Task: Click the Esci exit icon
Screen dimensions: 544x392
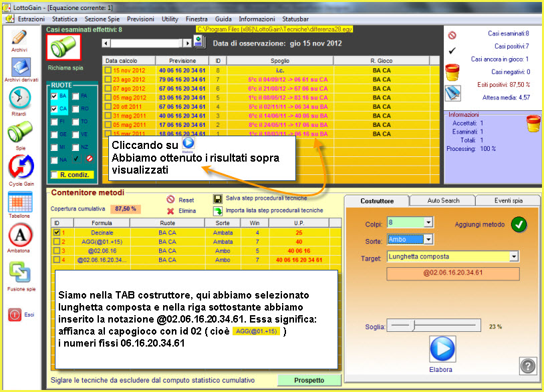Action: 15,315
